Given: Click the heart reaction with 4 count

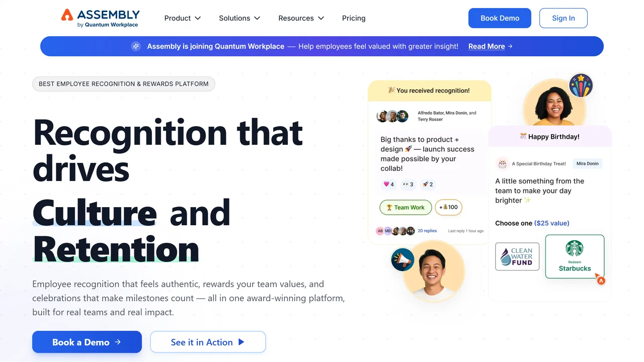Looking at the screenshot, I should (388, 184).
